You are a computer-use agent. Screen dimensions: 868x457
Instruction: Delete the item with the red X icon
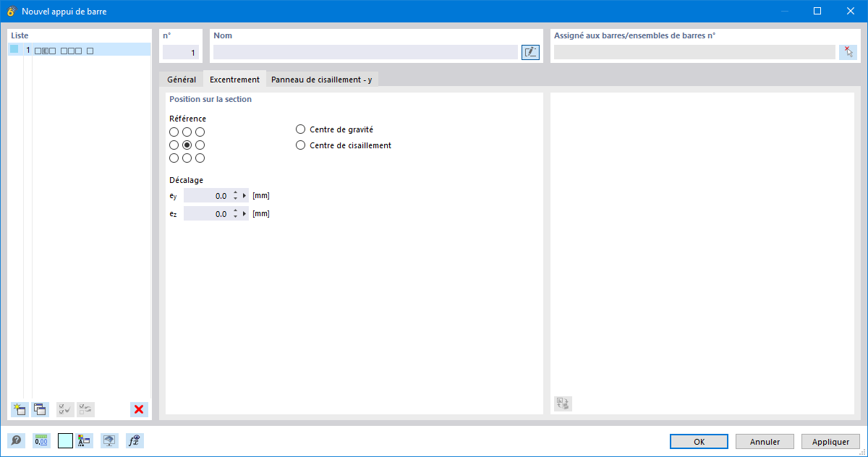139,409
